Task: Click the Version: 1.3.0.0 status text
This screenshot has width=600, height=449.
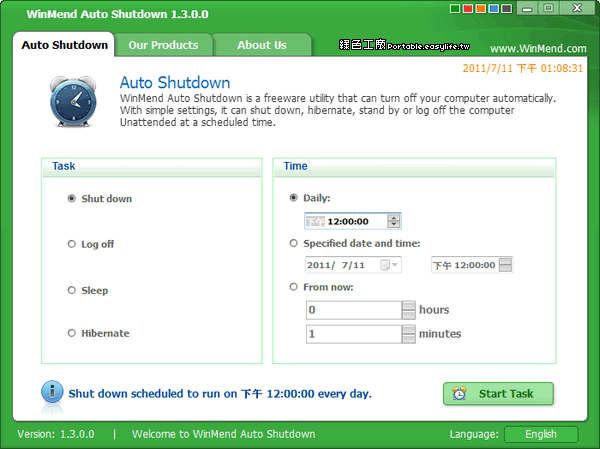Action: click(x=56, y=434)
